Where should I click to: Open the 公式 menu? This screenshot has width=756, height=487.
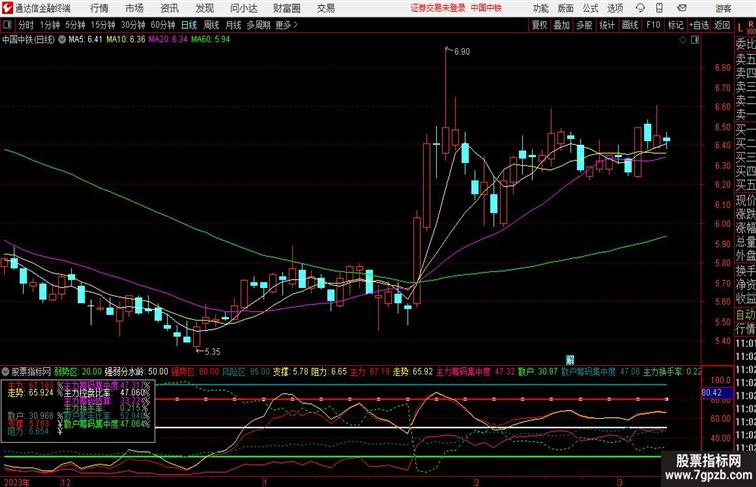590,8
